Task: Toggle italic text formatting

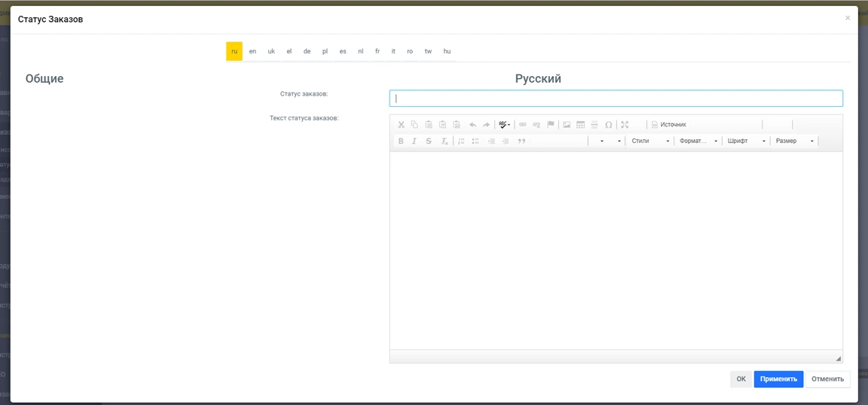Action: pos(414,141)
